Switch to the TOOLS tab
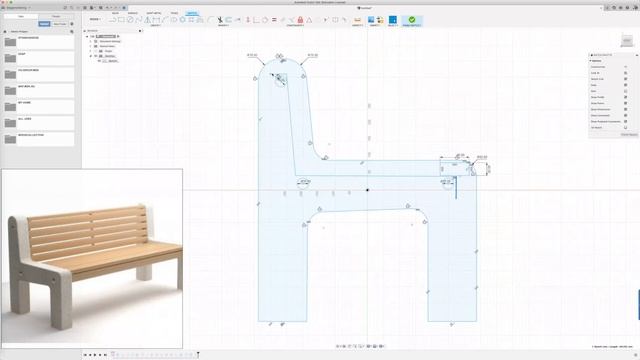Screen dimensions: 640x360 coord(174,13)
